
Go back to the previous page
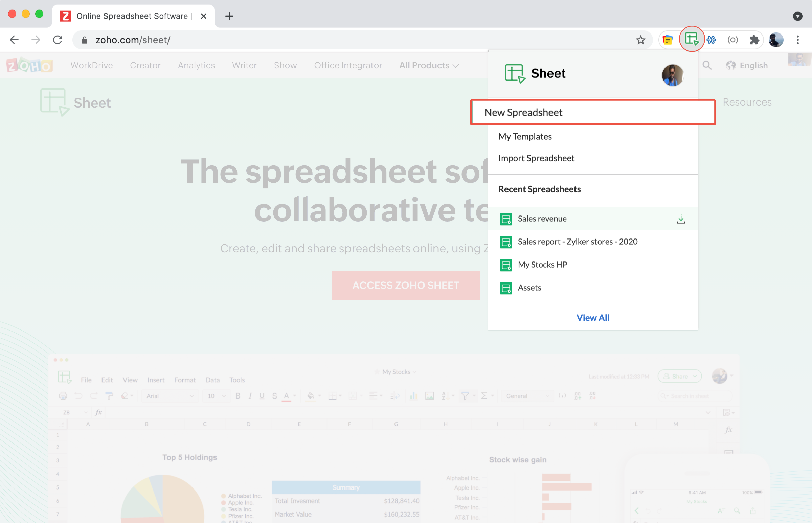pyautogui.click(x=14, y=40)
